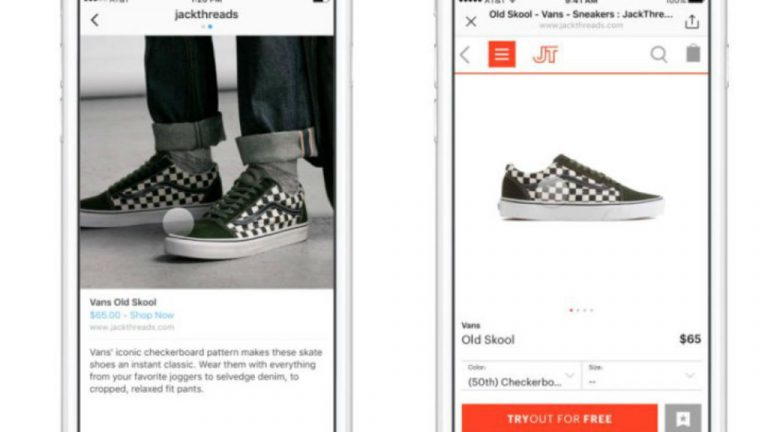Go back using the JackThreads site chevron
The height and width of the screenshot is (432, 768).
click(x=465, y=55)
